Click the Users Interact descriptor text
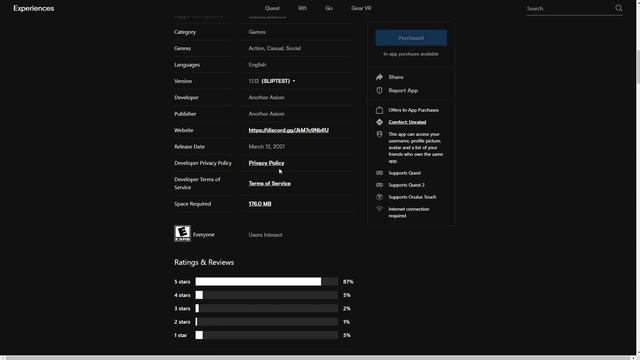This screenshot has width=640, height=360. click(x=265, y=235)
